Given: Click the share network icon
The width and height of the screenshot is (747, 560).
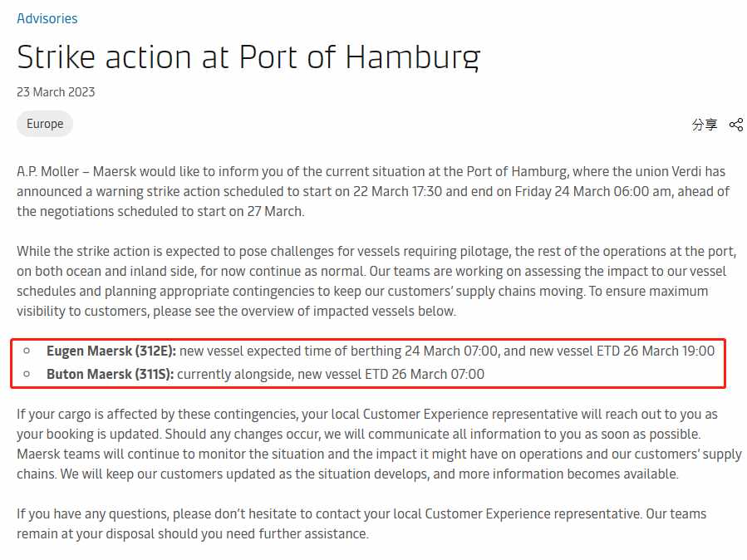Looking at the screenshot, I should pyautogui.click(x=736, y=125).
